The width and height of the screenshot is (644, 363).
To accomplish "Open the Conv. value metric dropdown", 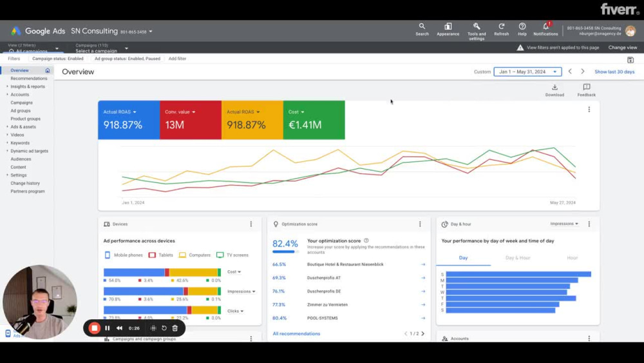I will point(180,112).
